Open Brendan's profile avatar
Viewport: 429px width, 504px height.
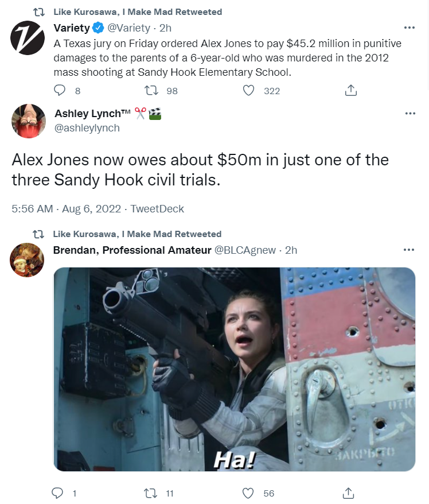click(27, 259)
